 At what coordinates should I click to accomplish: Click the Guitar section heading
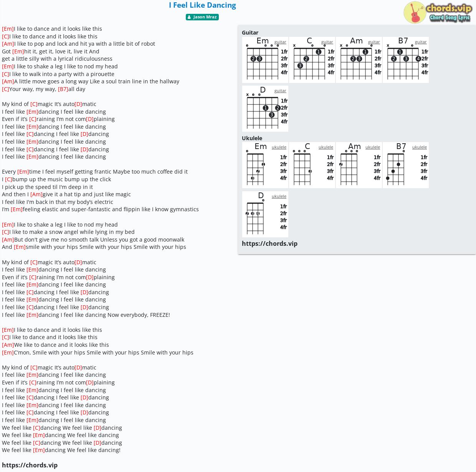tap(250, 33)
